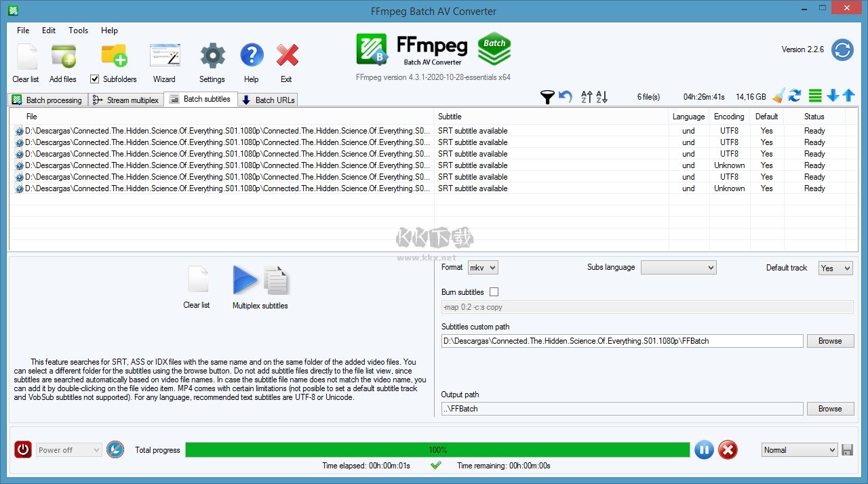
Task: Enable the Burn subtitles checkbox
Action: tap(494, 292)
